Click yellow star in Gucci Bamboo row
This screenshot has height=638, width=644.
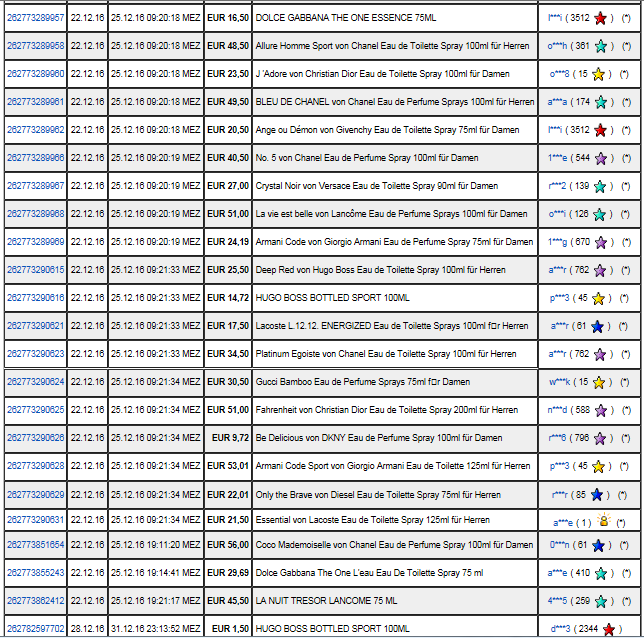[599, 382]
